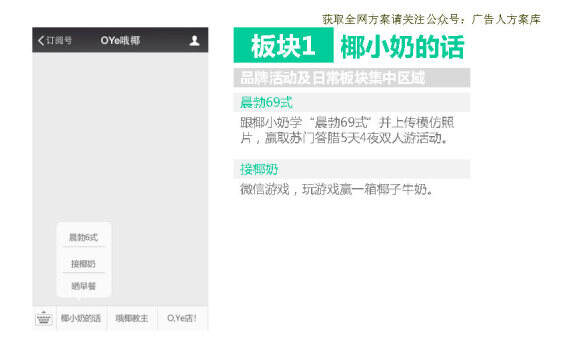Click the 品牌活动及日常板块集中区域 banner
The width and height of the screenshot is (570, 360).
pos(352,78)
